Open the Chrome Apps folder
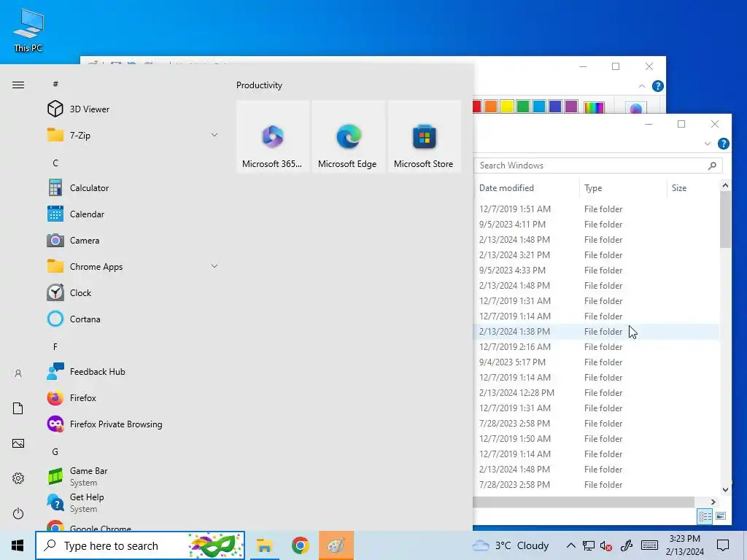 (133, 266)
